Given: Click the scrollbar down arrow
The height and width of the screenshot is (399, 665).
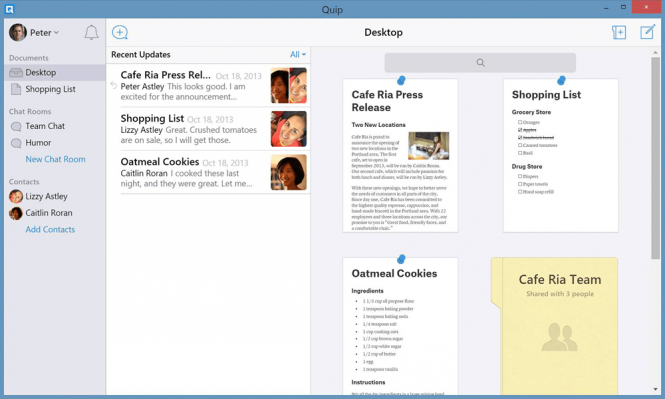Looking at the screenshot, I should point(656,389).
